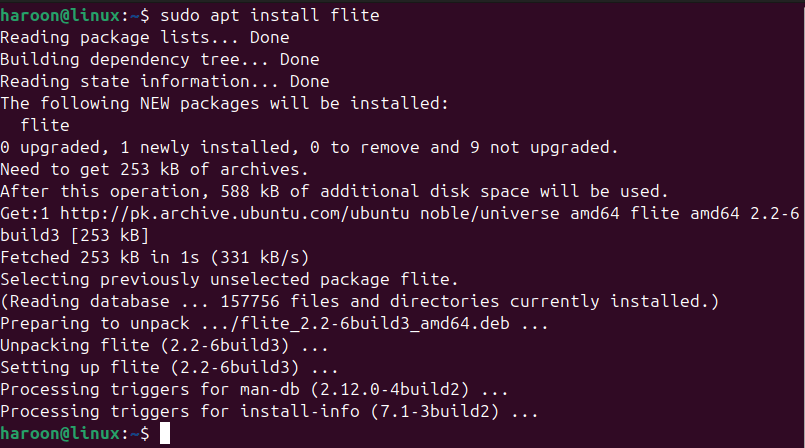Screen dimensions: 805x448
Task: Click 'Selecting previously unselected package flite' line
Action: [229, 279]
